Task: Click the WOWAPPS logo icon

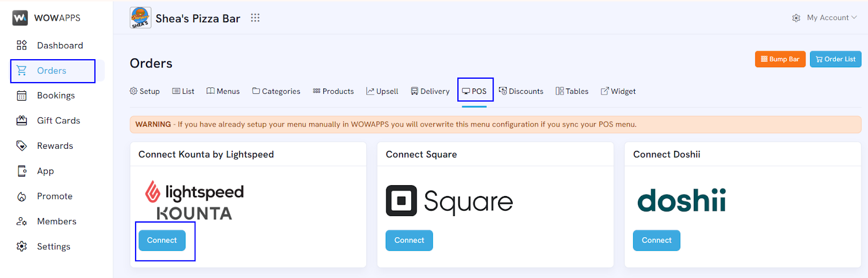Action: 20,18
